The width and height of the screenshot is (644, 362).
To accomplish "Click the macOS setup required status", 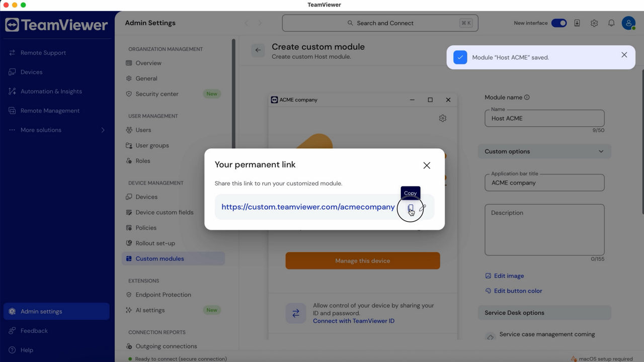I will pyautogui.click(x=602, y=358).
